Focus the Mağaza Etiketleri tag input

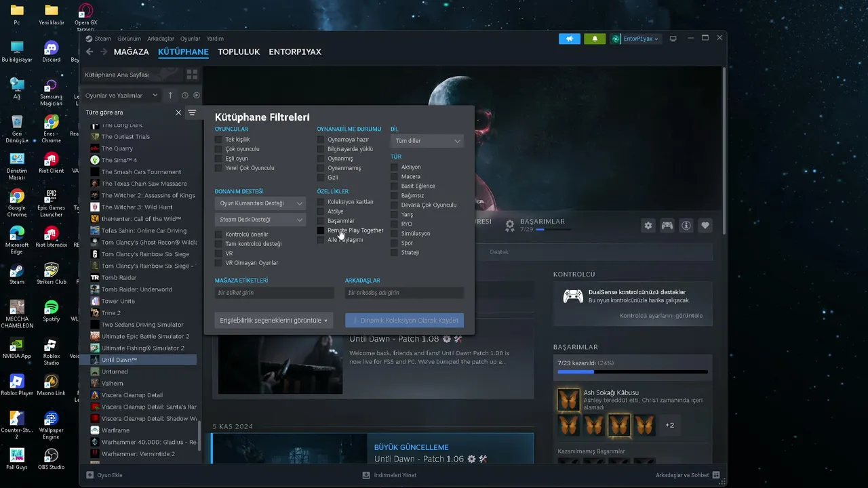275,293
